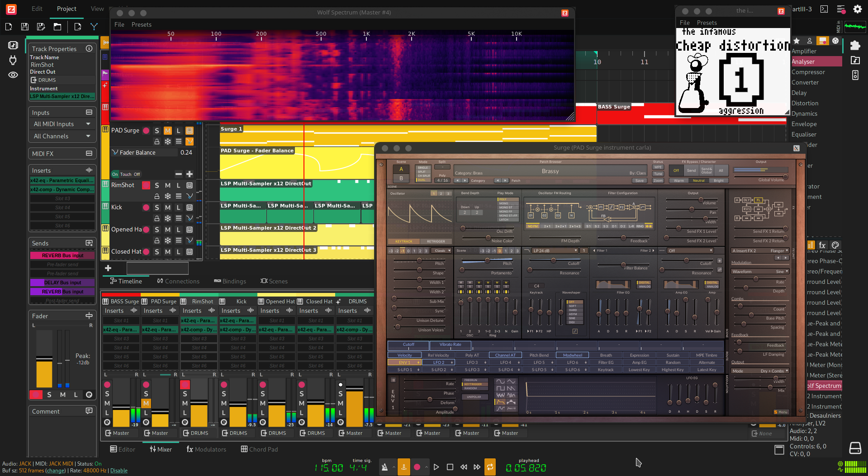The image size is (868, 476).
Task: Open File menu in the cheap distortion window
Action: click(685, 23)
